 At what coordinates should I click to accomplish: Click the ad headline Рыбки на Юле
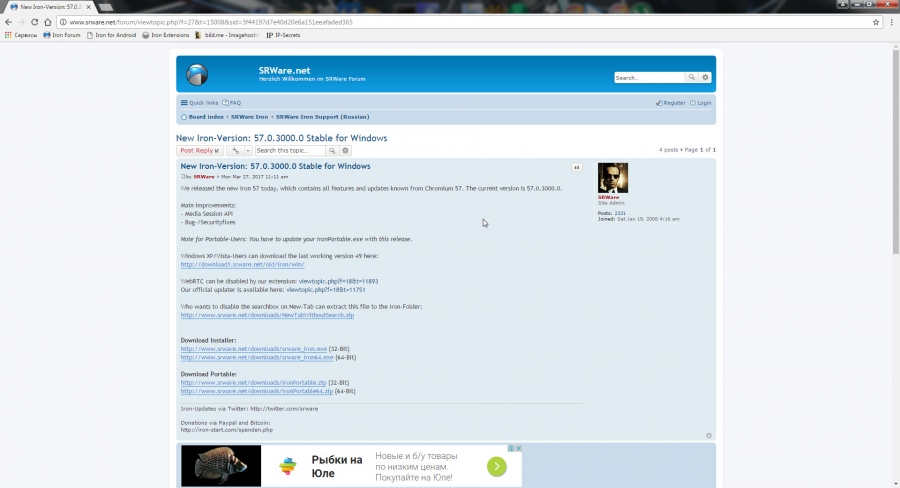click(337, 467)
